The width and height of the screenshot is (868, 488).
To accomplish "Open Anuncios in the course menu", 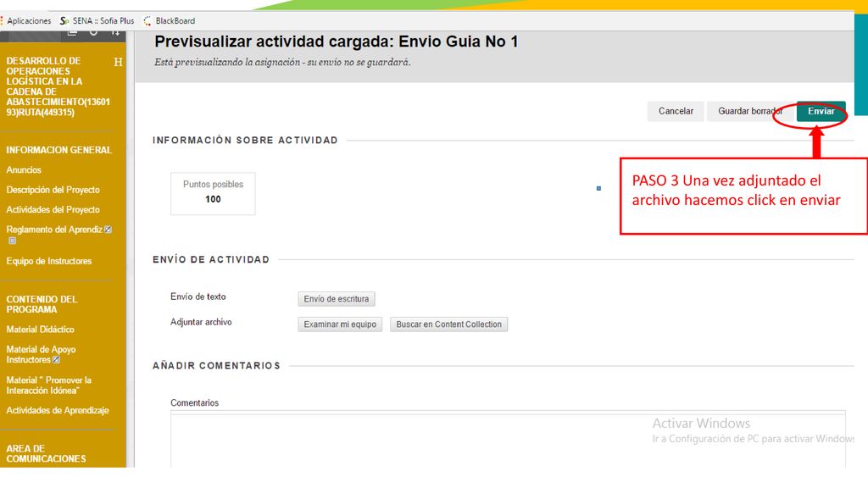I will click(x=24, y=169).
